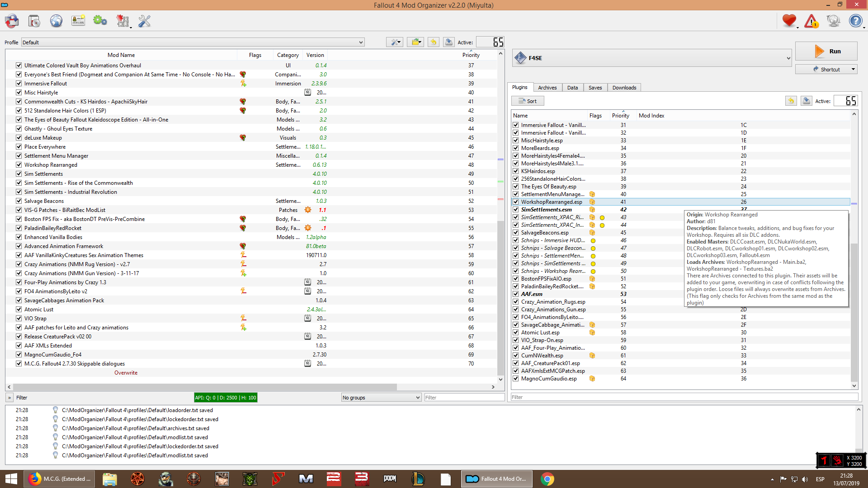Switch to the Archives tab
This screenshot has height=488, width=868.
547,88
